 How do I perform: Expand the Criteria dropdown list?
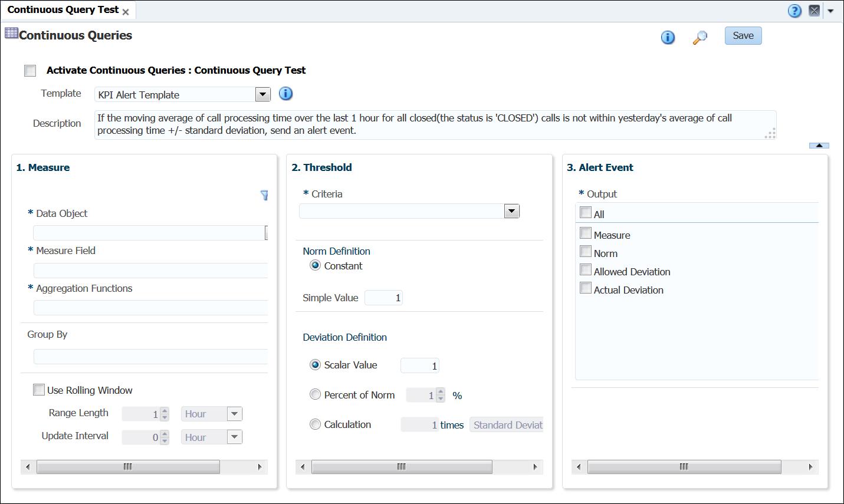tap(511, 211)
